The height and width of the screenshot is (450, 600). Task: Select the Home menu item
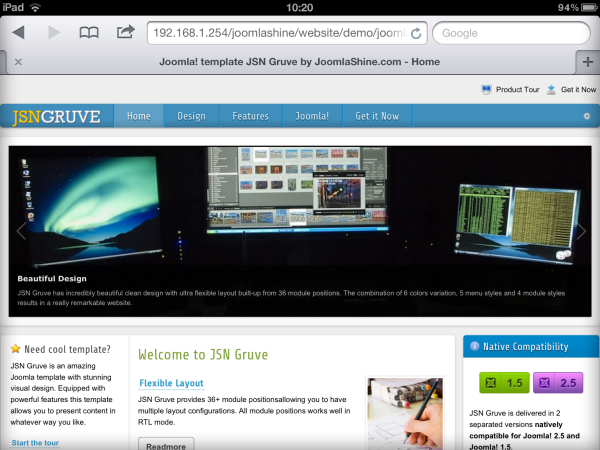tap(139, 116)
